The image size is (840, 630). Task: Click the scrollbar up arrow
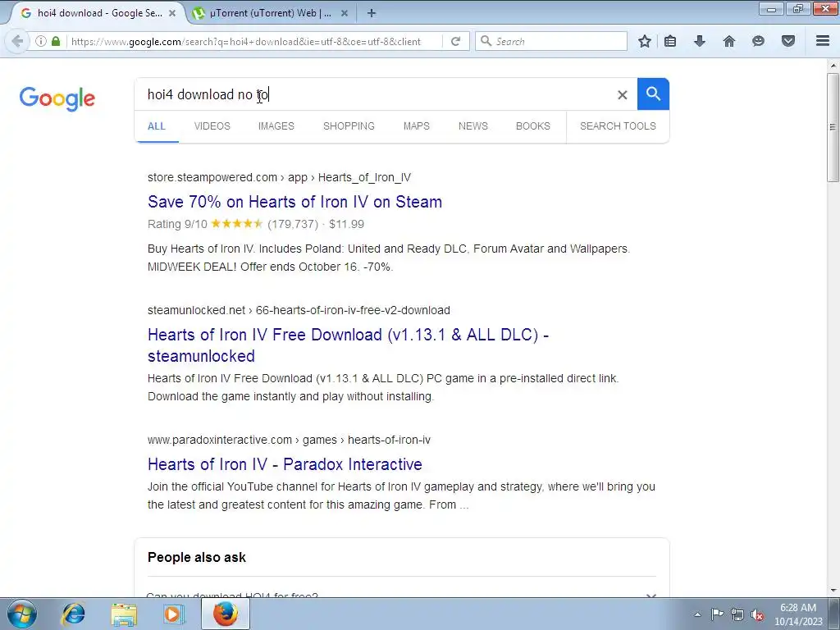click(x=833, y=66)
